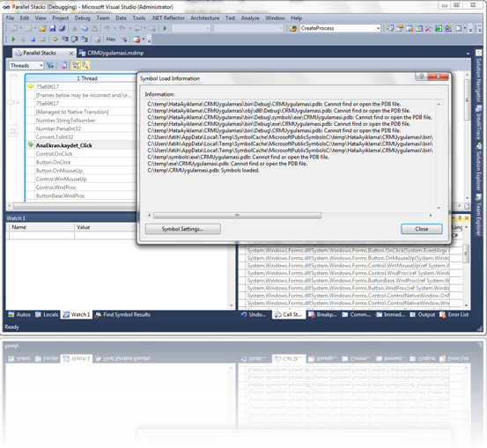Click the Symbol Settings... button
The image size is (487, 448).
tap(183, 229)
